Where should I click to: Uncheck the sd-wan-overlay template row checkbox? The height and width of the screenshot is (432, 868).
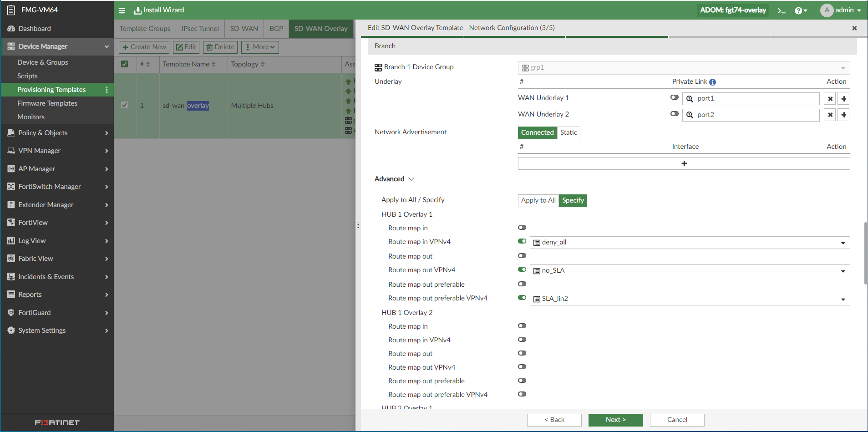[125, 105]
